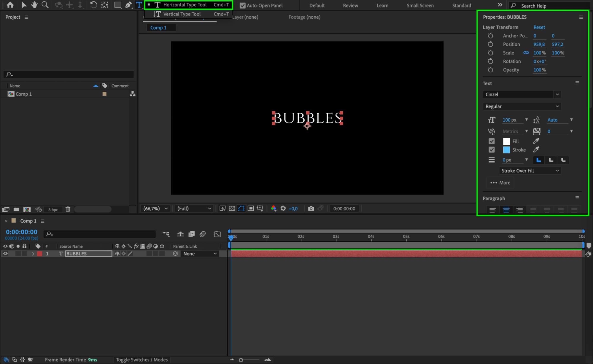
Task: Take a snapshot with camera icon
Action: coord(311,209)
